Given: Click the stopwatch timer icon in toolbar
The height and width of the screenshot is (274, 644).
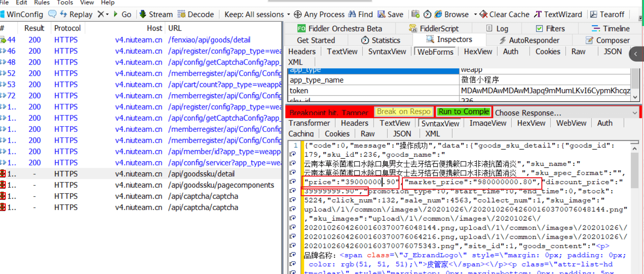Looking at the screenshot, I should tap(427, 14).
